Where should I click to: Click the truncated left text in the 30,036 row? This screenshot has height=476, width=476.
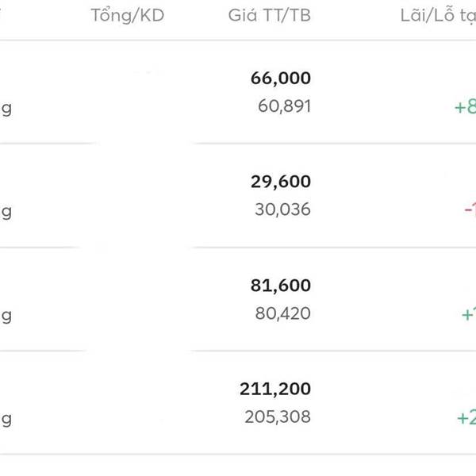coord(6,211)
